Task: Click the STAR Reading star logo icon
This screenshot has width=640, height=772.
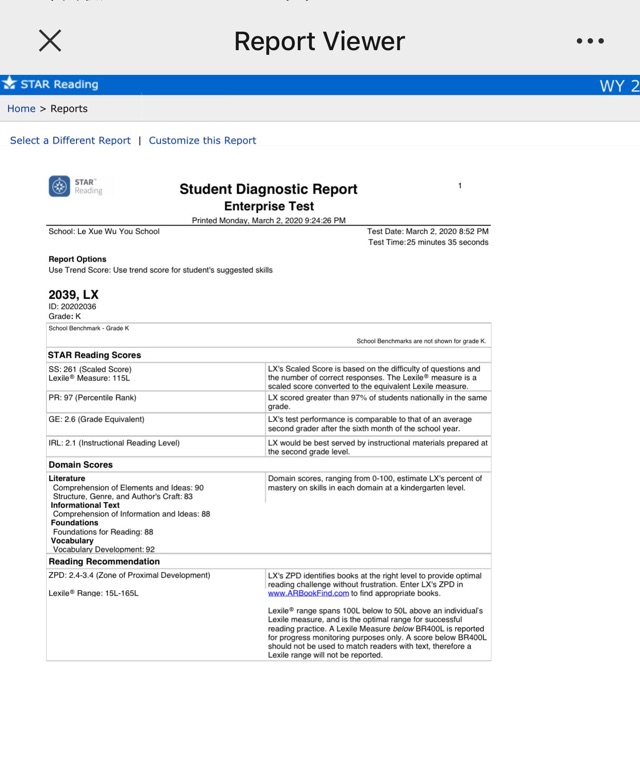Action: pos(9,84)
